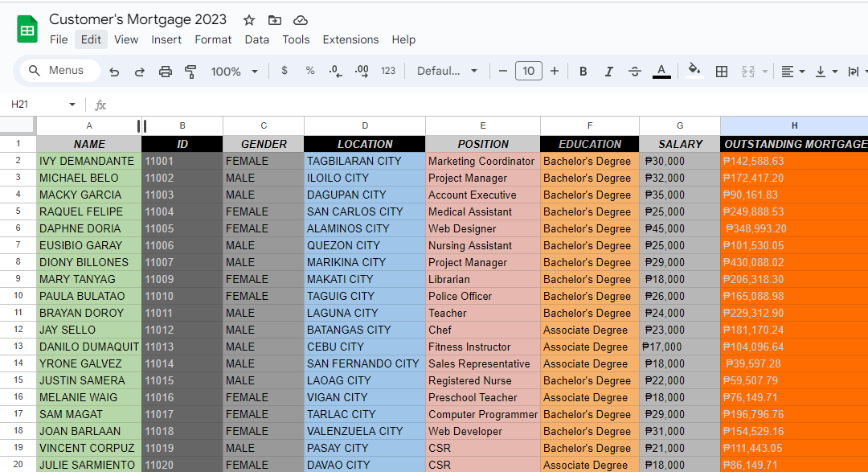Click the merge cells icon

click(x=748, y=72)
